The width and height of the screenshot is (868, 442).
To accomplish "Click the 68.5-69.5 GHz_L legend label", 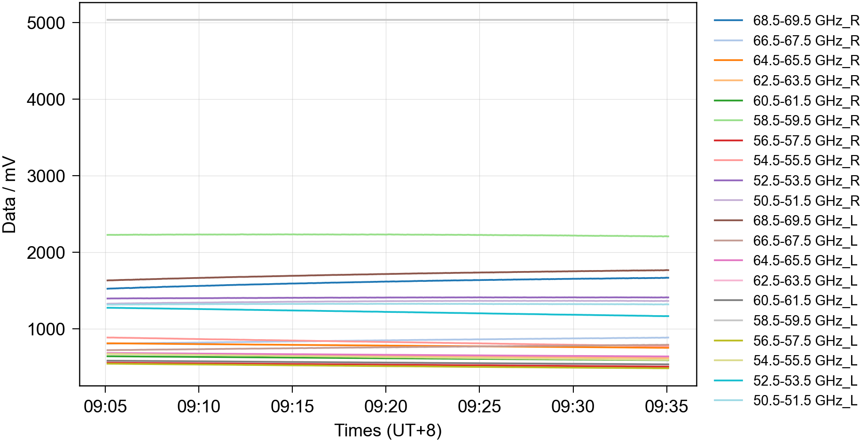I will click(805, 221).
